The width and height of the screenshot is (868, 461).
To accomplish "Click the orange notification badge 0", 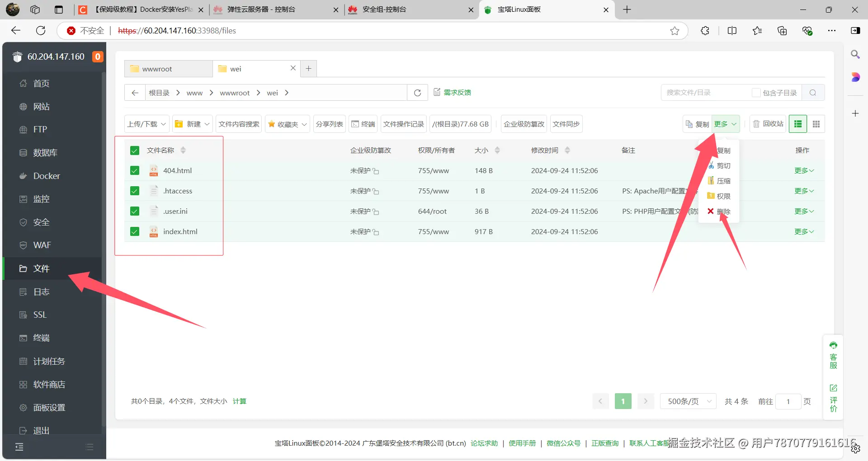I will click(98, 56).
